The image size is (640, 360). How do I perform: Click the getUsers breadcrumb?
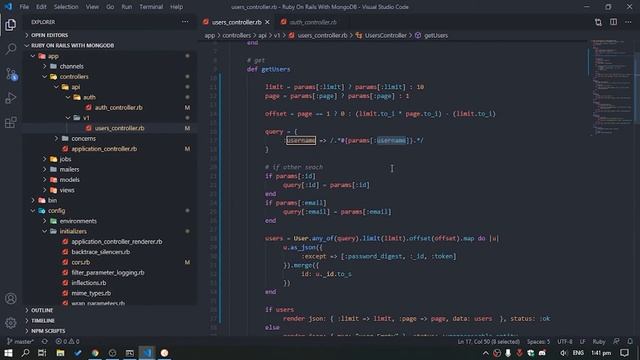[436, 36]
